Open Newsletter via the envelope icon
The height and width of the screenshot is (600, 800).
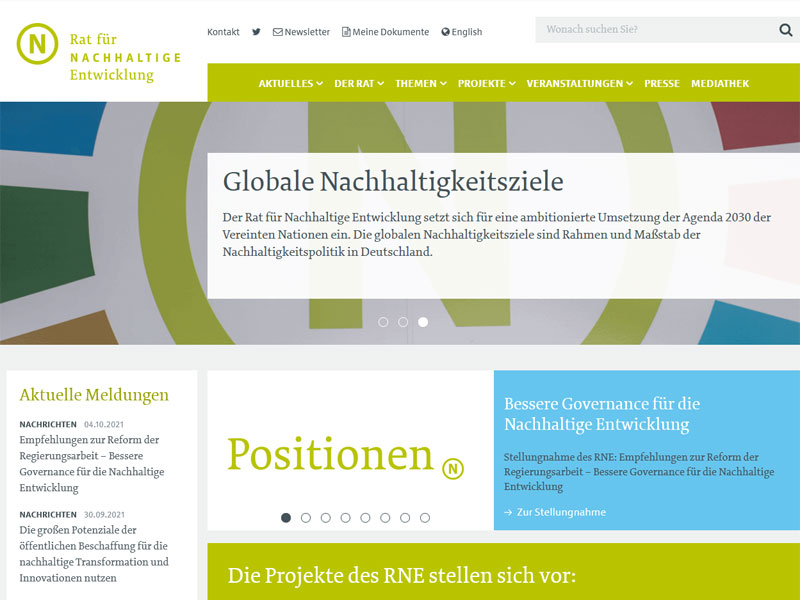pos(278,31)
